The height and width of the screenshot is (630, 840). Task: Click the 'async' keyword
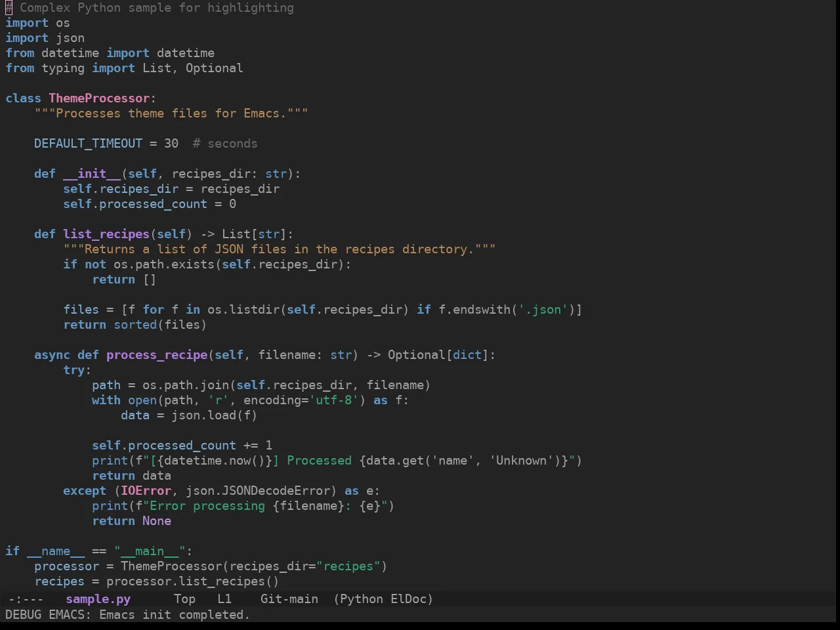[x=52, y=355]
